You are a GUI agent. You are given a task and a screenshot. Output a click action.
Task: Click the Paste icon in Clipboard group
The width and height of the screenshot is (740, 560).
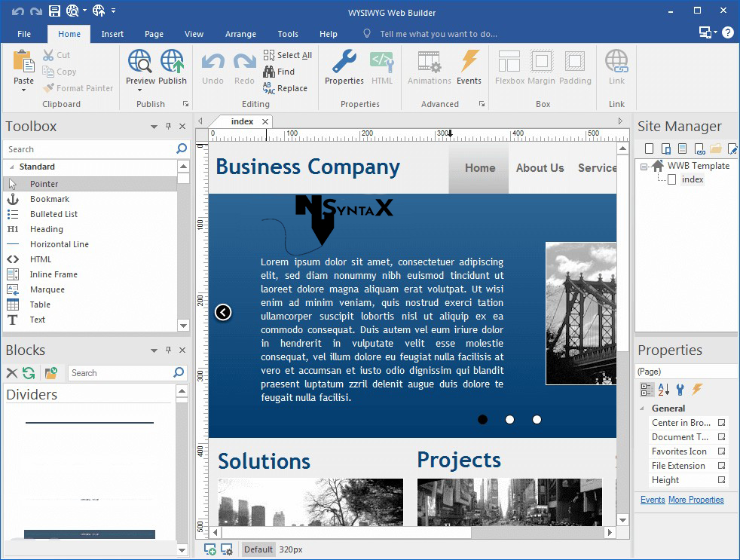point(23,61)
